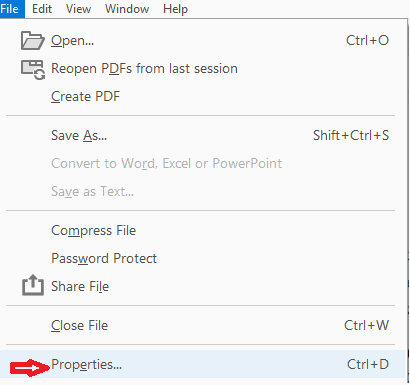Select Save as Text... entry

[205, 191]
